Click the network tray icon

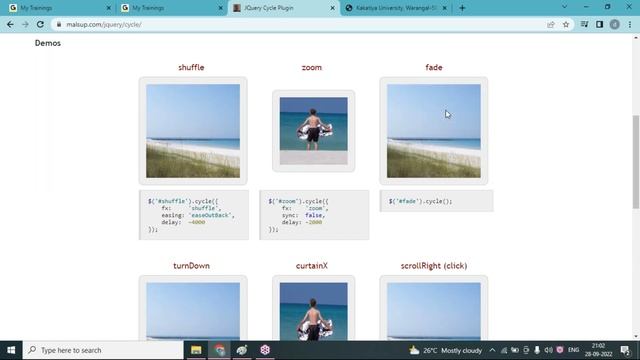(x=504, y=350)
